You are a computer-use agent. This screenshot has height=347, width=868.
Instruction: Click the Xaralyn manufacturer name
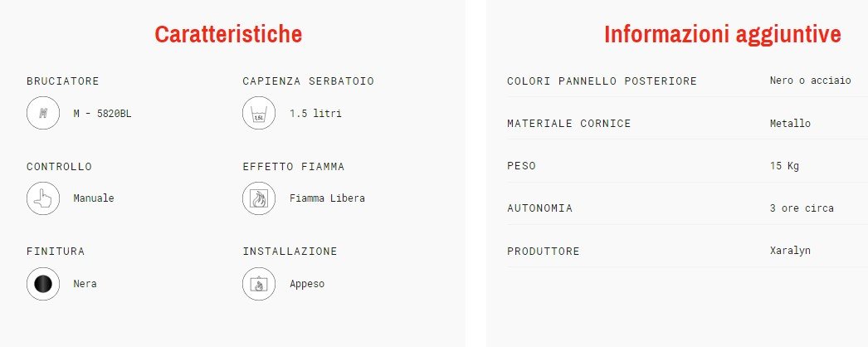[x=791, y=251]
